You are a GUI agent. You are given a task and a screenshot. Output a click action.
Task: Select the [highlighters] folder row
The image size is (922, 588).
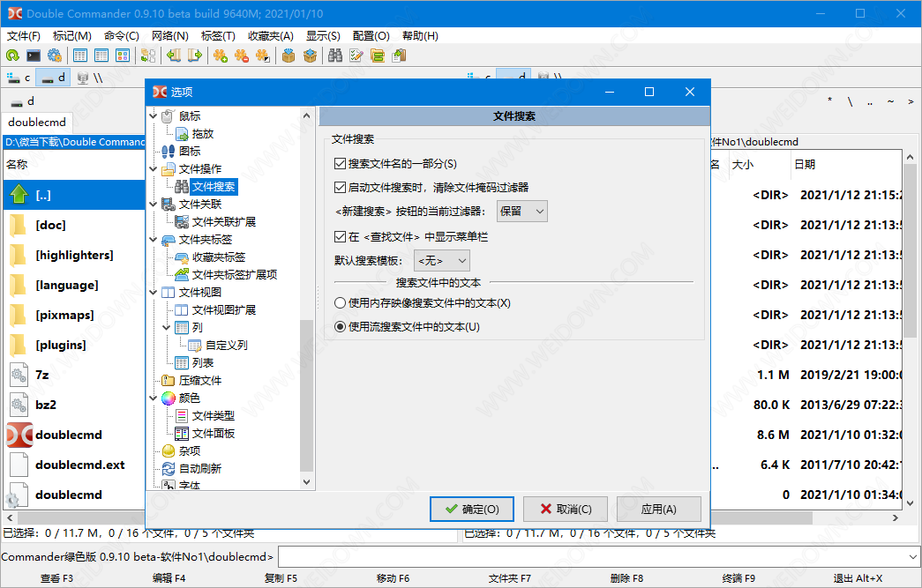click(74, 255)
